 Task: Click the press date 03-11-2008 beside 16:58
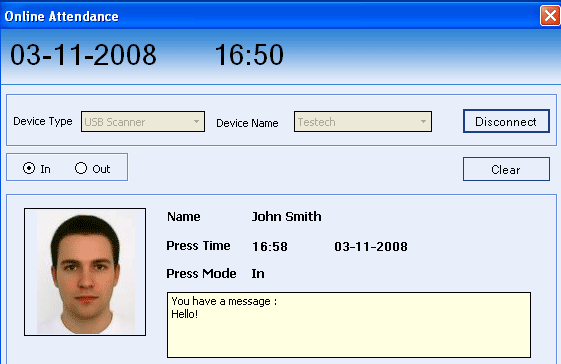point(371,247)
